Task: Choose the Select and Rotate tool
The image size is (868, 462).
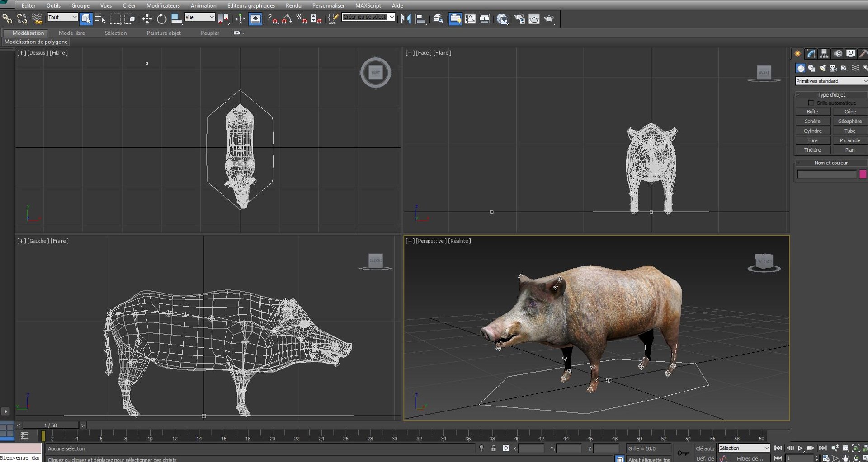Action: [x=161, y=19]
